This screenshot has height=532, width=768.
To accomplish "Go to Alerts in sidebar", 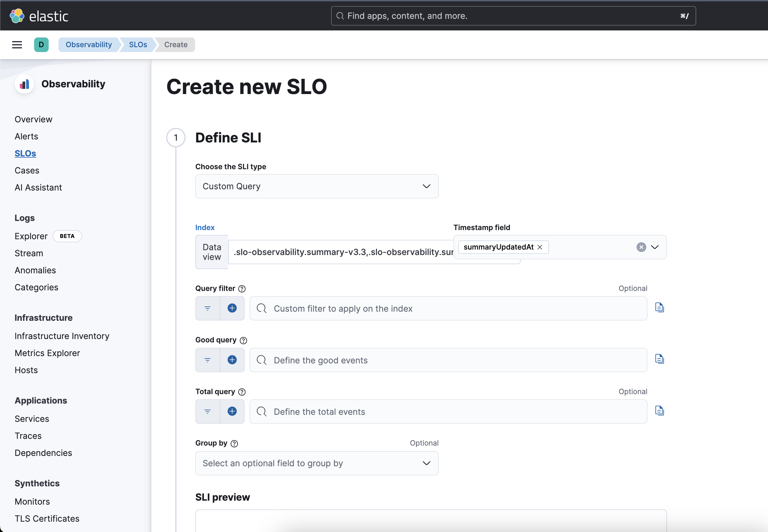I will [26, 136].
